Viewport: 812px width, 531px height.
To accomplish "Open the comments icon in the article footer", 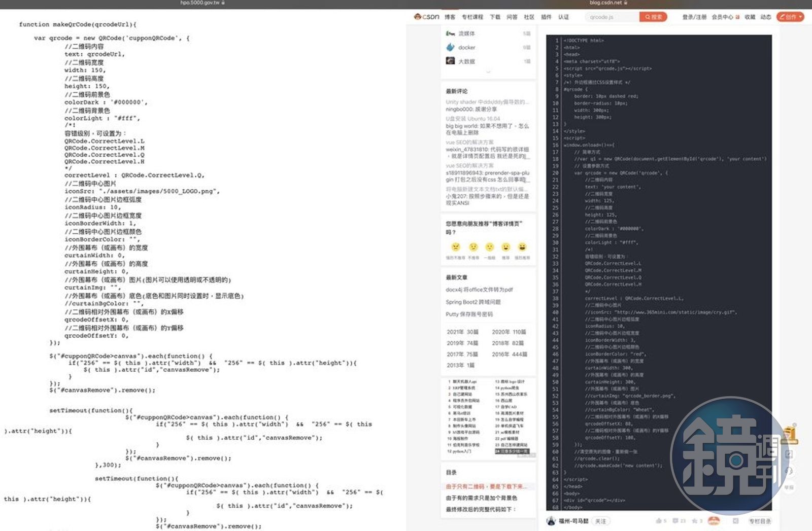I will point(675,521).
